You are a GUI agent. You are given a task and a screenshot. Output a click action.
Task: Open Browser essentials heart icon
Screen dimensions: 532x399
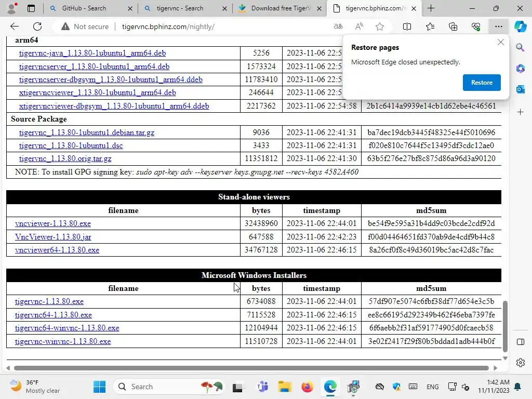pyautogui.click(x=476, y=26)
